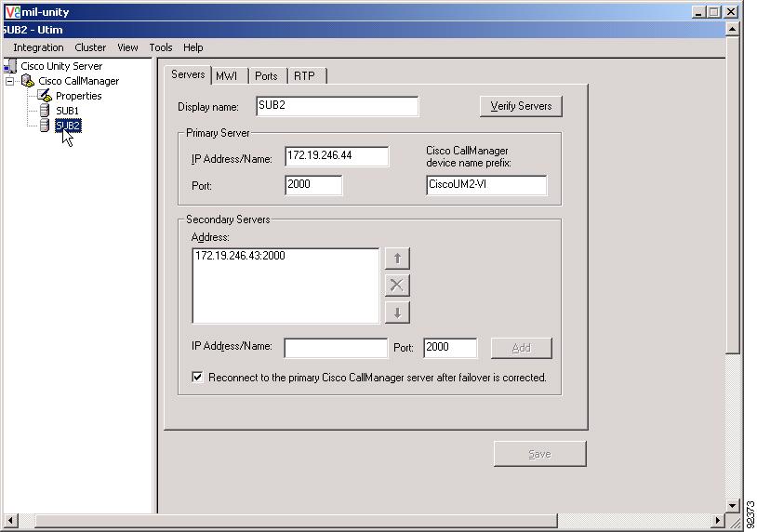The image size is (757, 532).
Task: Click the Properties icon in tree
Action: point(45,96)
